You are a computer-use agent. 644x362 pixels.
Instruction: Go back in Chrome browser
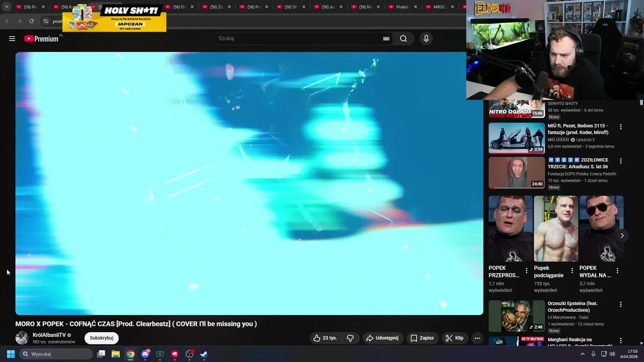tap(8, 21)
